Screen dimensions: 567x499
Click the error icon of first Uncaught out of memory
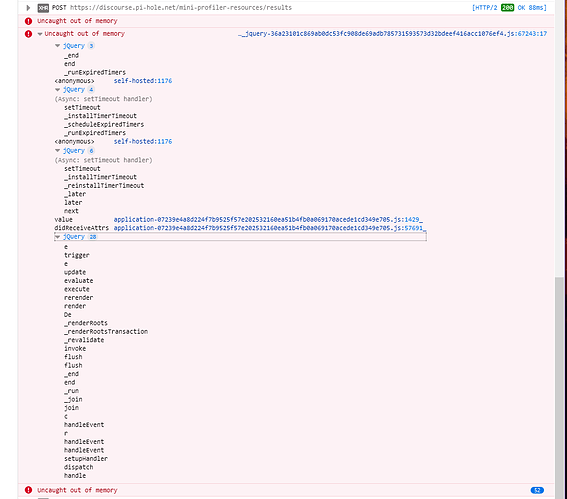28,21
